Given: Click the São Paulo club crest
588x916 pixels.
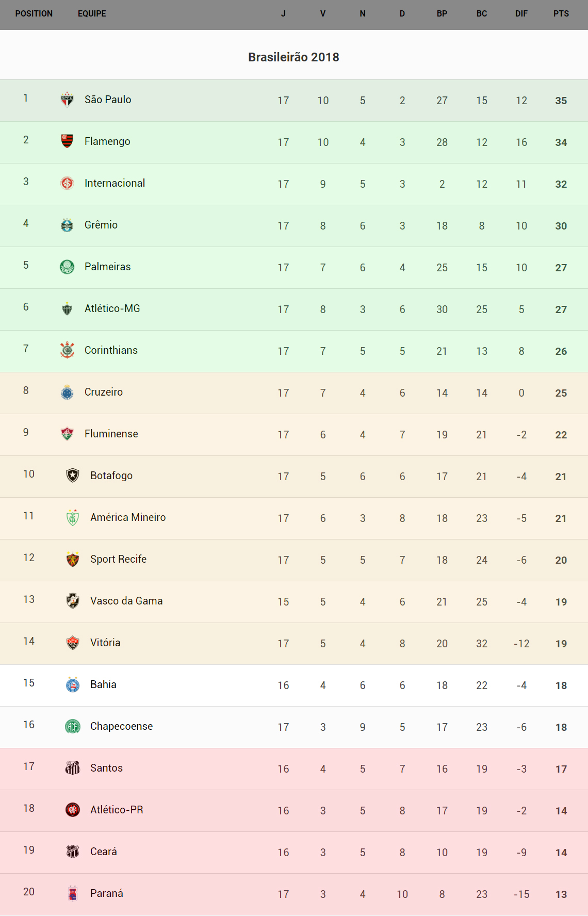Looking at the screenshot, I should coord(67,100).
